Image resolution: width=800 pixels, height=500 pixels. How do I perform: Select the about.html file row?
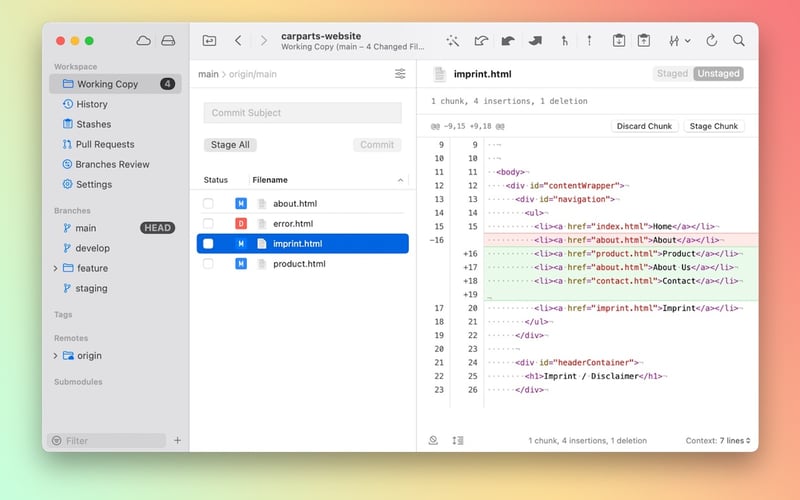click(x=303, y=204)
